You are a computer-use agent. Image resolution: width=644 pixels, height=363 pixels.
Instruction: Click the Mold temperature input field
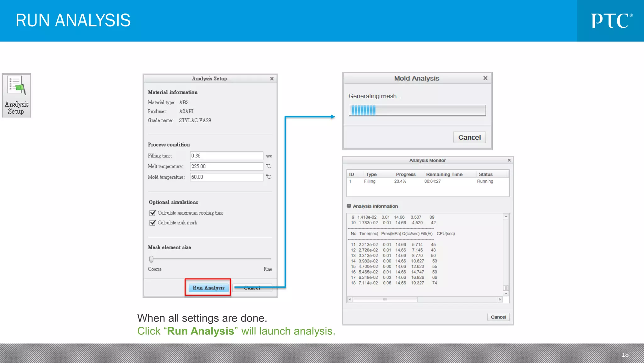[x=226, y=177]
